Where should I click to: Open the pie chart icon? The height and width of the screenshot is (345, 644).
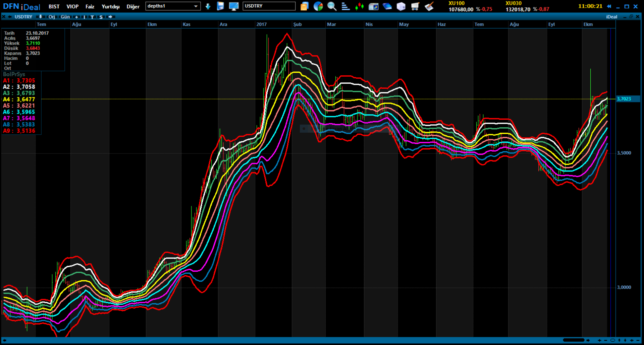[318, 6]
